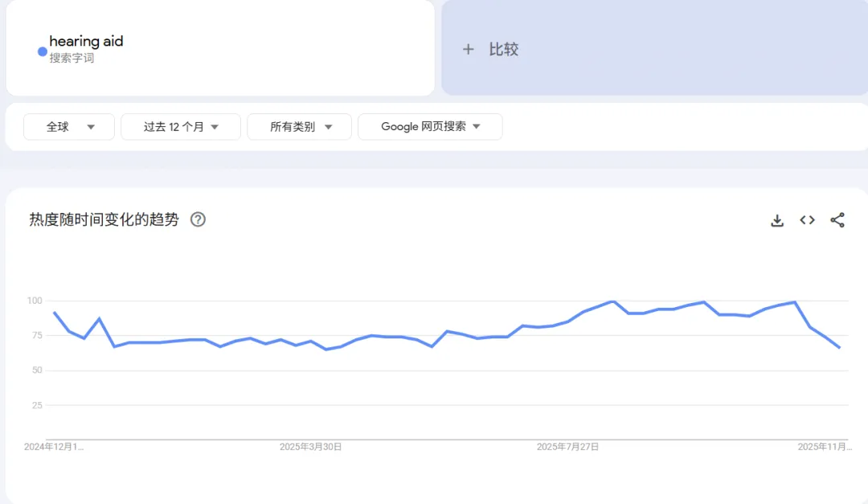
Task: Download the trend data
Action: 776,219
